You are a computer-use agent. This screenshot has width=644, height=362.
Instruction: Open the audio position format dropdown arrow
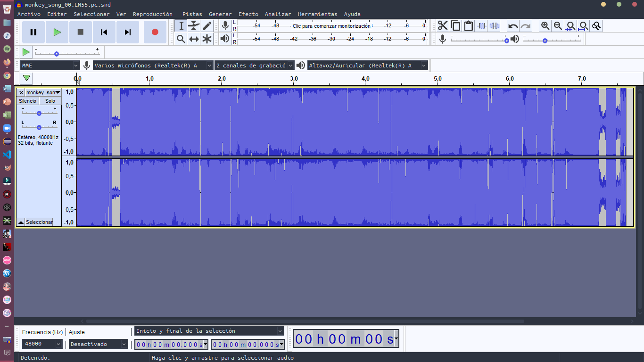click(396, 338)
